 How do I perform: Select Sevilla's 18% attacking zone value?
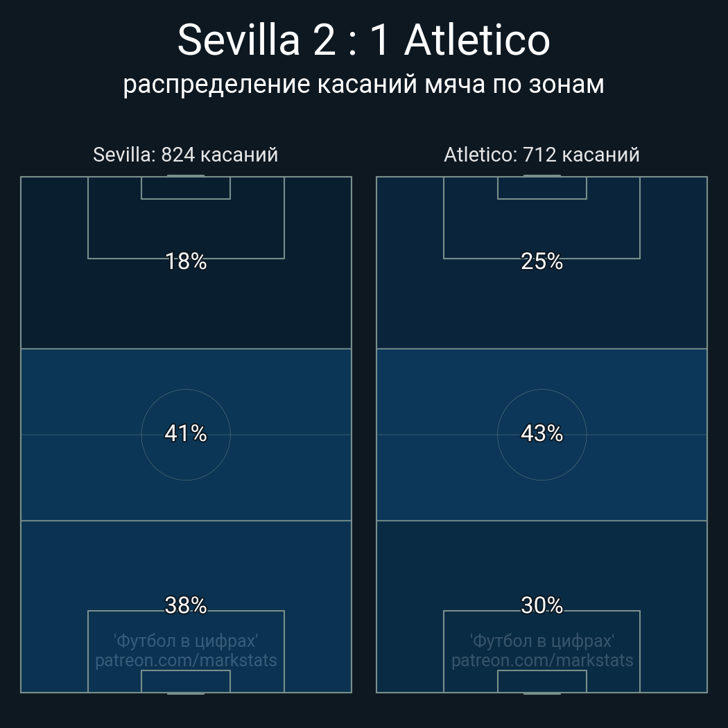click(186, 261)
